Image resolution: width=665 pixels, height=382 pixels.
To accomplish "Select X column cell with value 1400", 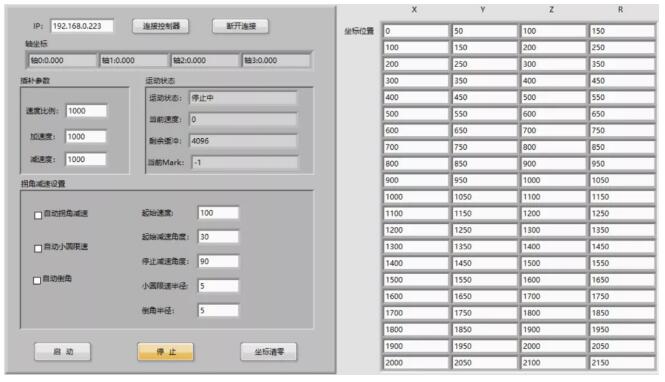I will (416, 263).
